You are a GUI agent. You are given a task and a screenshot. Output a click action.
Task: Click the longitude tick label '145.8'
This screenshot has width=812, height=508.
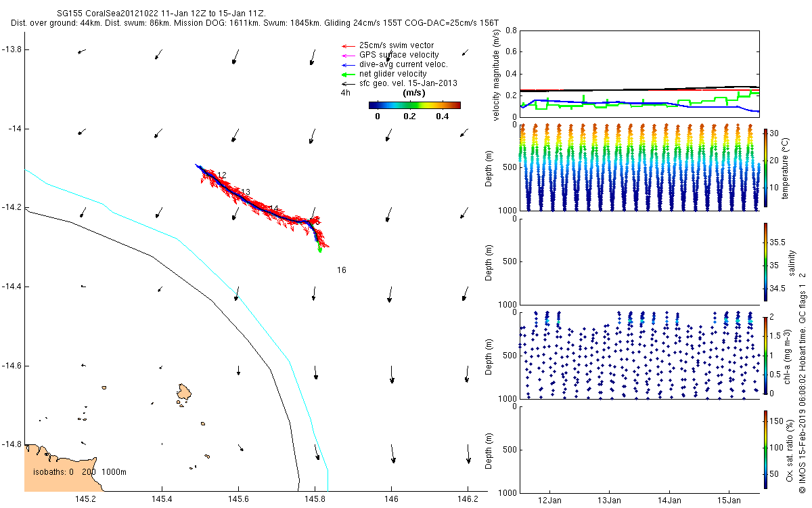coord(315,499)
